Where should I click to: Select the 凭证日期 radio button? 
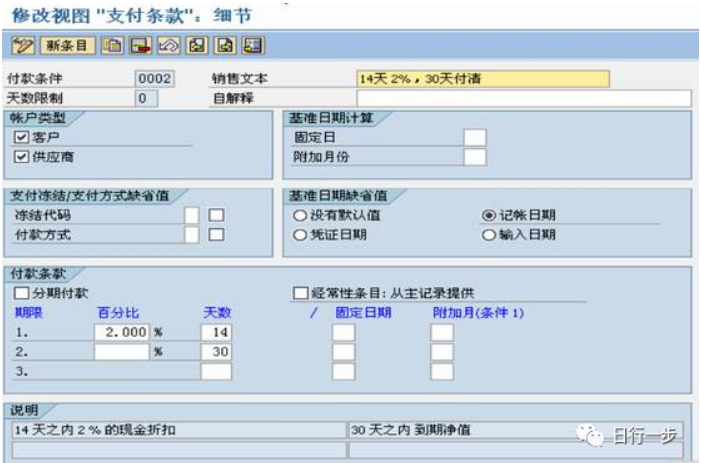click(x=300, y=235)
